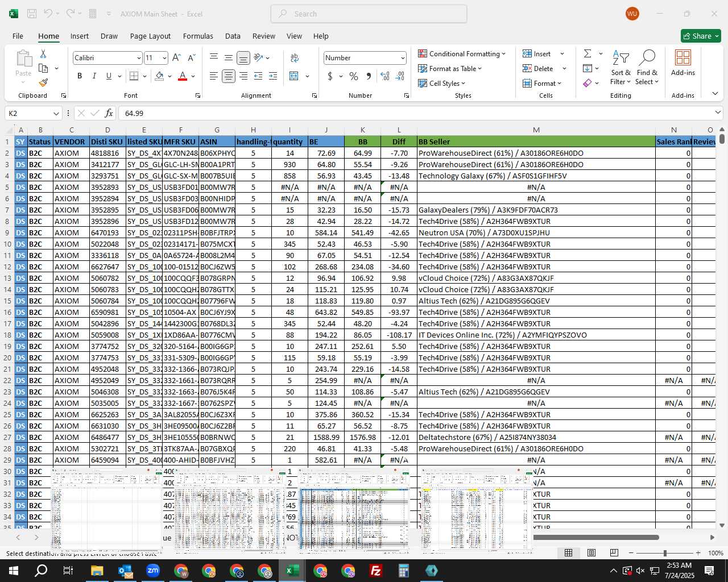
Task: Save the workbook from the title bar
Action: tap(32, 14)
